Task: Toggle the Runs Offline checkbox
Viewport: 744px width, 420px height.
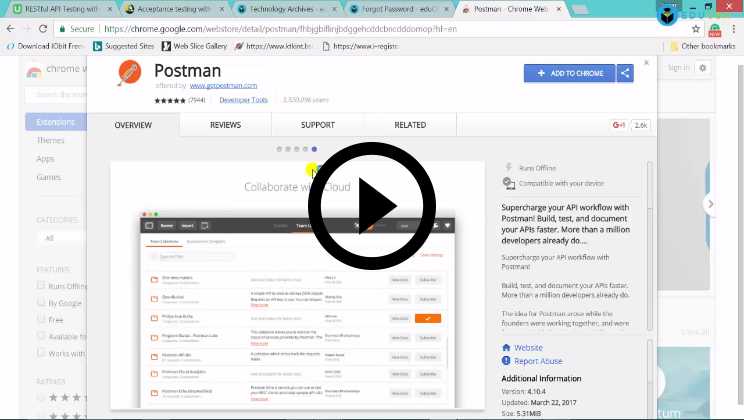Action: (x=41, y=286)
